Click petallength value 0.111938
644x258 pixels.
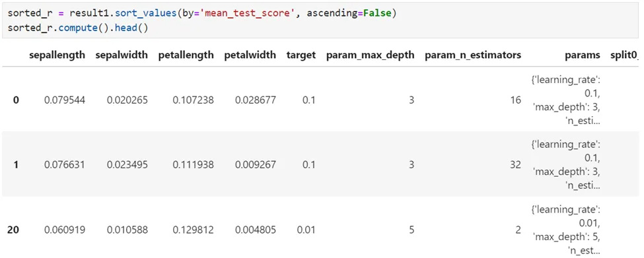click(193, 164)
